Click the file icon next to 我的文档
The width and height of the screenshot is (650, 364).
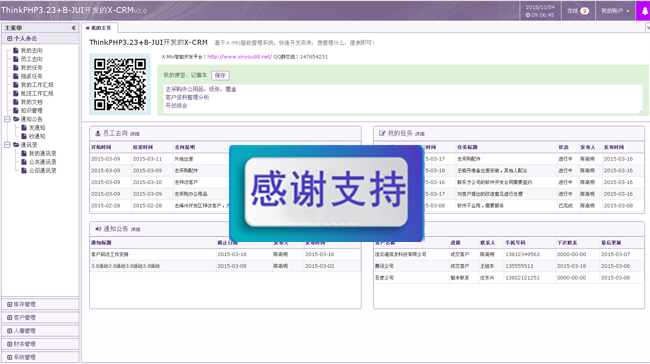click(x=16, y=102)
